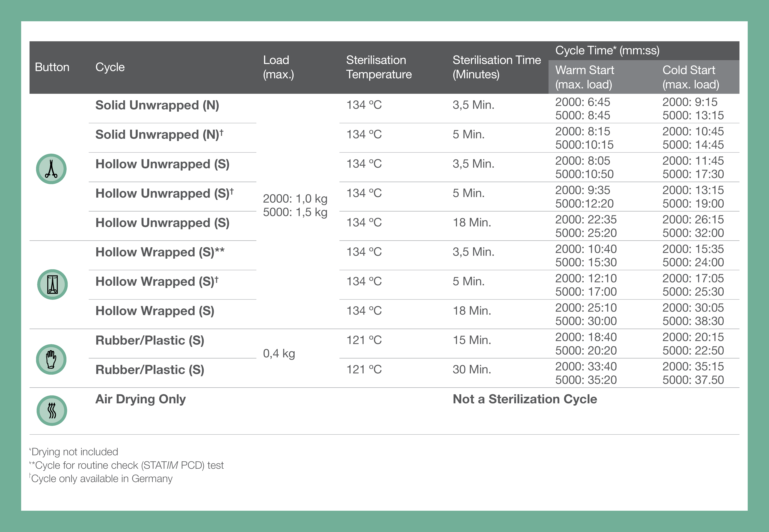Click the Drying not included footnote

[74, 452]
